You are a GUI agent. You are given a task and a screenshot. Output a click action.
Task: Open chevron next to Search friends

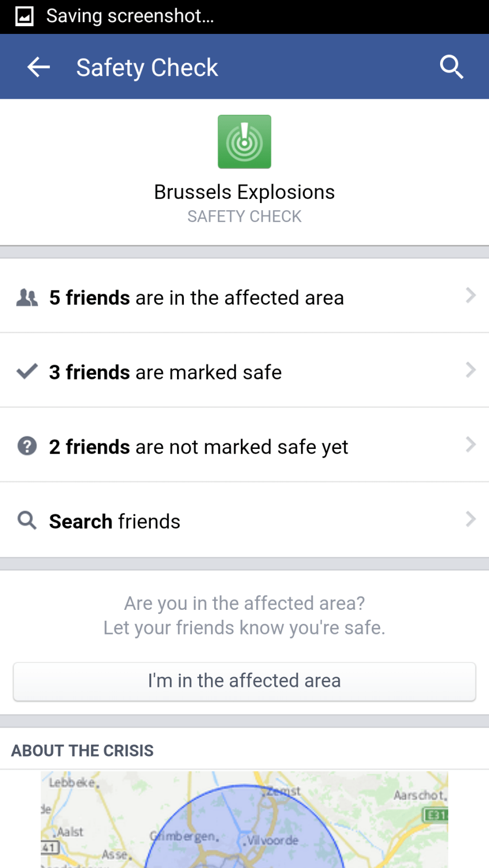click(470, 519)
